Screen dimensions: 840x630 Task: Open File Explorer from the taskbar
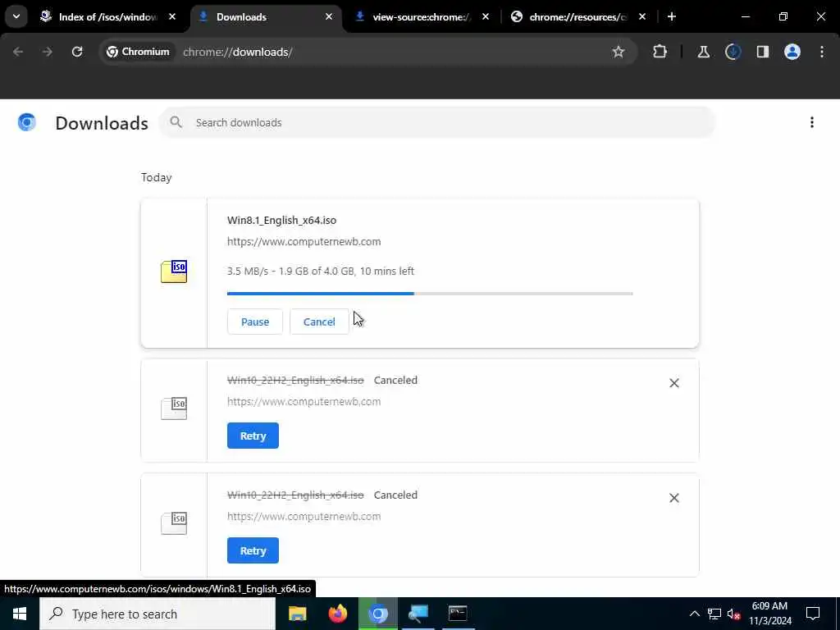[297, 614]
